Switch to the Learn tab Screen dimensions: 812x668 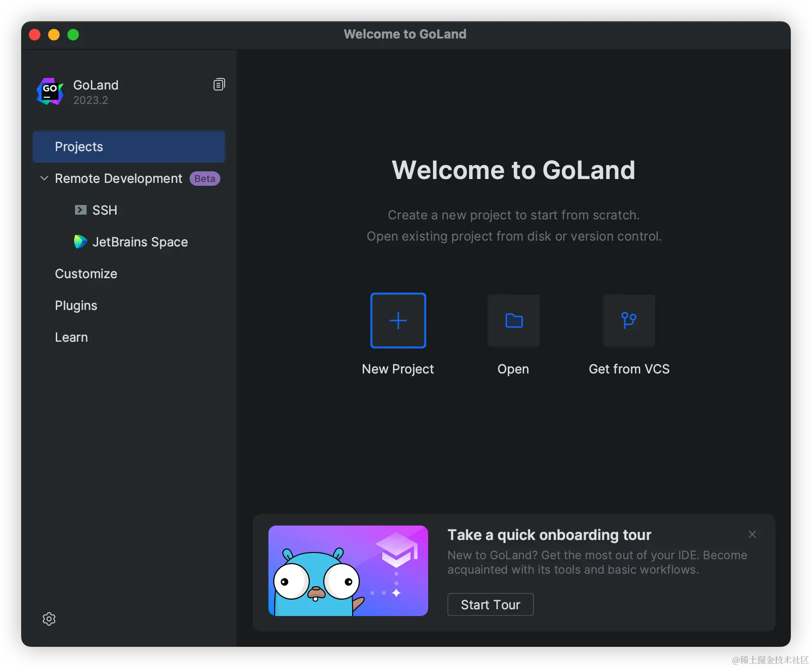(x=71, y=337)
